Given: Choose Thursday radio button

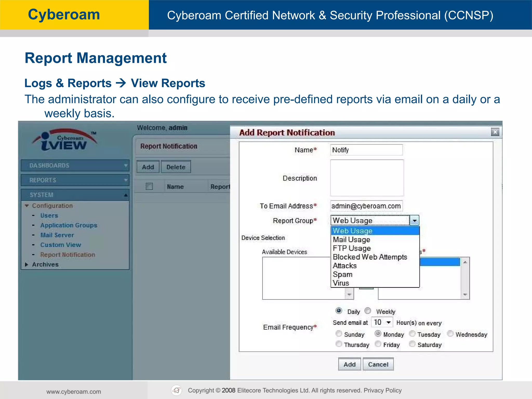Looking at the screenshot, I should click(x=339, y=344).
